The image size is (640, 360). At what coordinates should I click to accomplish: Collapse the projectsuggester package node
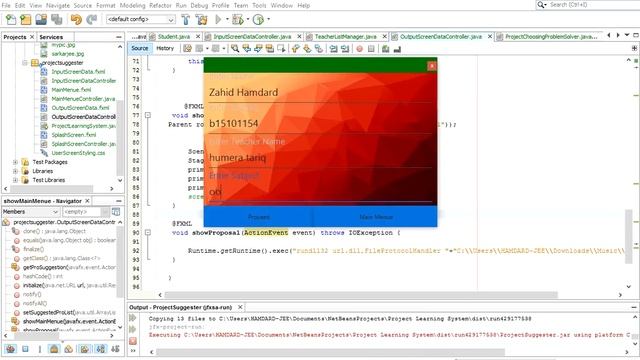tap(25, 63)
